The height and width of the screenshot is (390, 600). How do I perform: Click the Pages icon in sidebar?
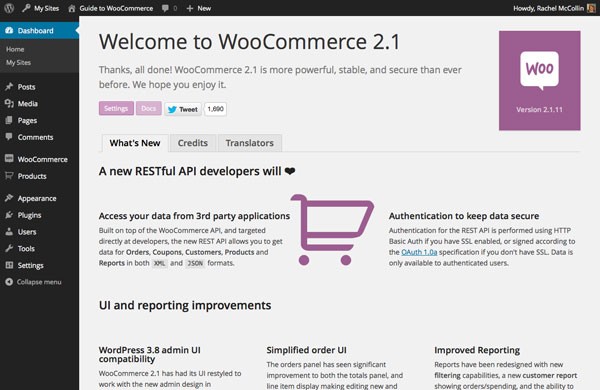point(9,121)
